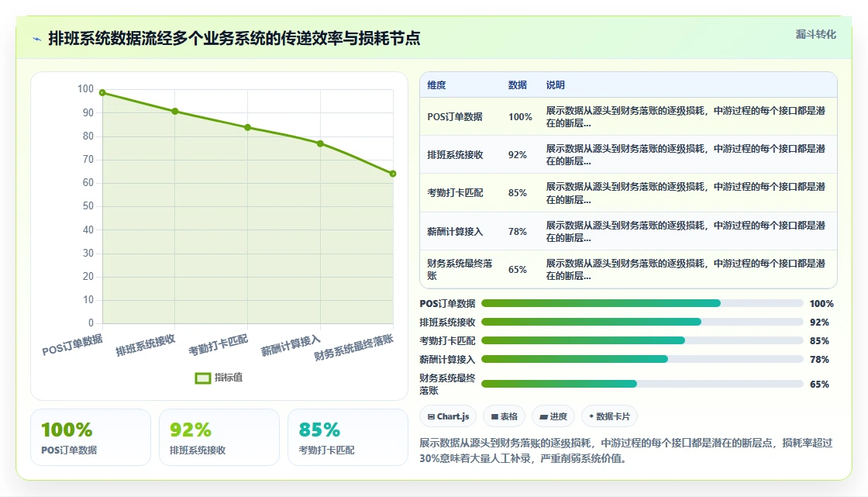Click the 85% value in the table
This screenshot has width=868, height=497.
(518, 193)
